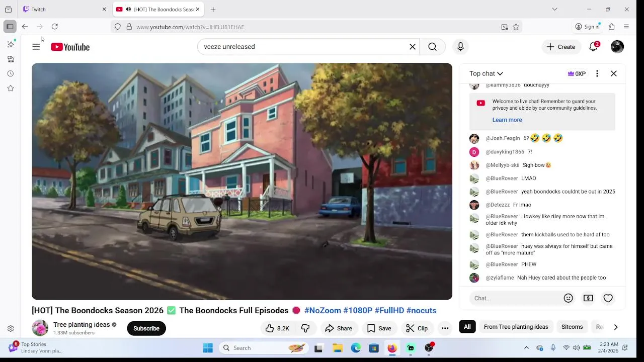Like the video with 8.2K likes
Screen dimensions: 644x362
pyautogui.click(x=277, y=328)
